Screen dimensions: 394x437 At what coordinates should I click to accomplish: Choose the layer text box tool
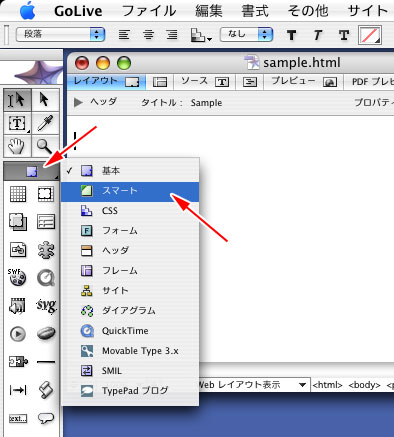(x=18, y=123)
